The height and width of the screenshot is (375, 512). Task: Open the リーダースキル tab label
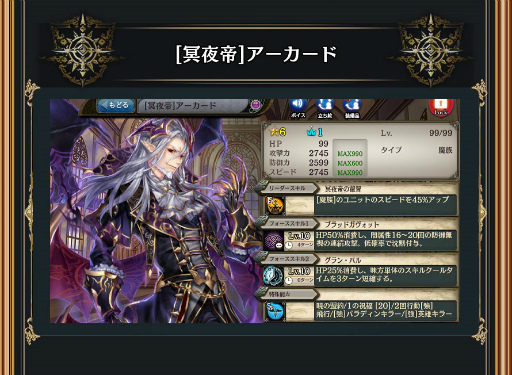[287, 188]
